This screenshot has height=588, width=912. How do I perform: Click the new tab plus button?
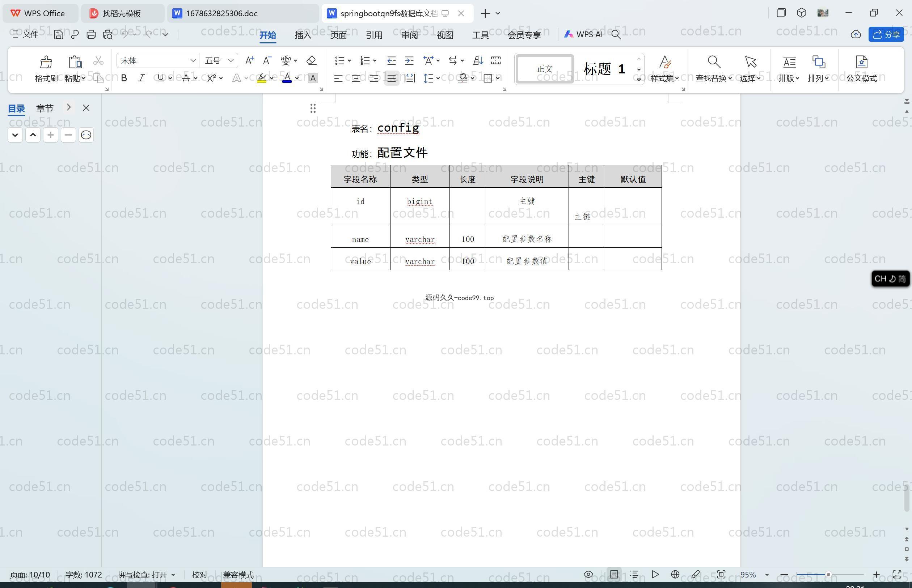point(485,13)
